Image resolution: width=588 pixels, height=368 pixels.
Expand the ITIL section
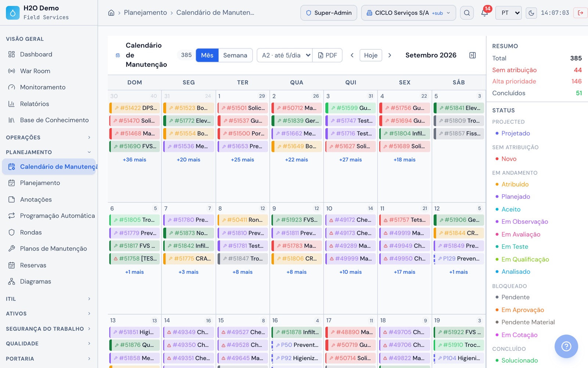click(49, 299)
